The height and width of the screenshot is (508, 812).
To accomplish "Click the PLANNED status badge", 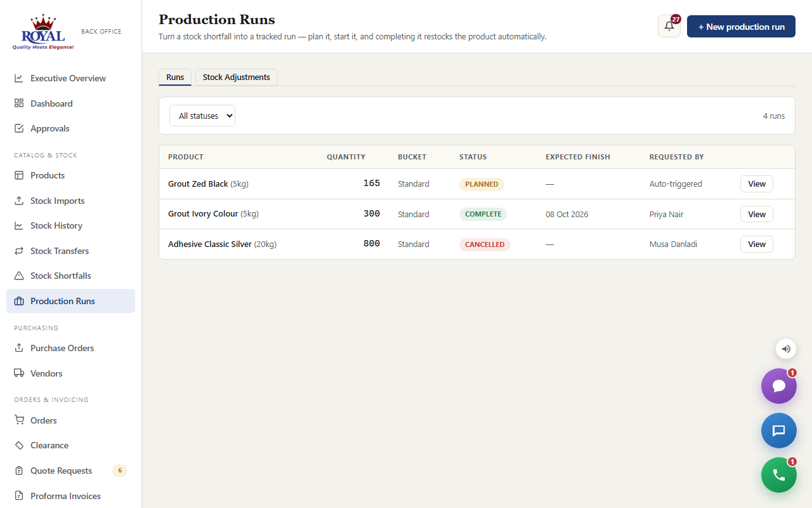I will pyautogui.click(x=481, y=184).
